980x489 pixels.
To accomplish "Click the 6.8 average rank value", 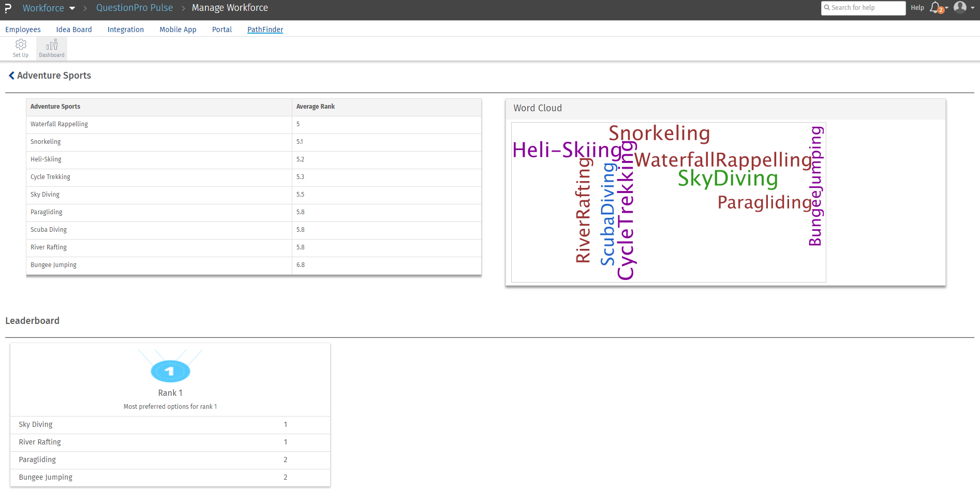I will 301,265.
